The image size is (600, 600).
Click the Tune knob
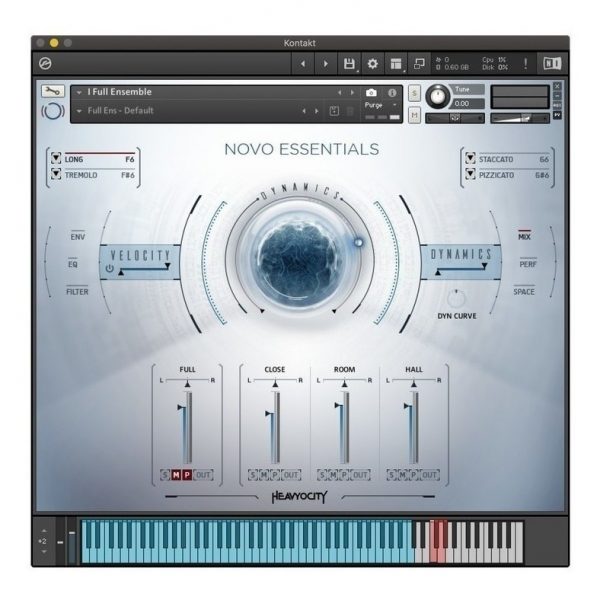click(438, 96)
